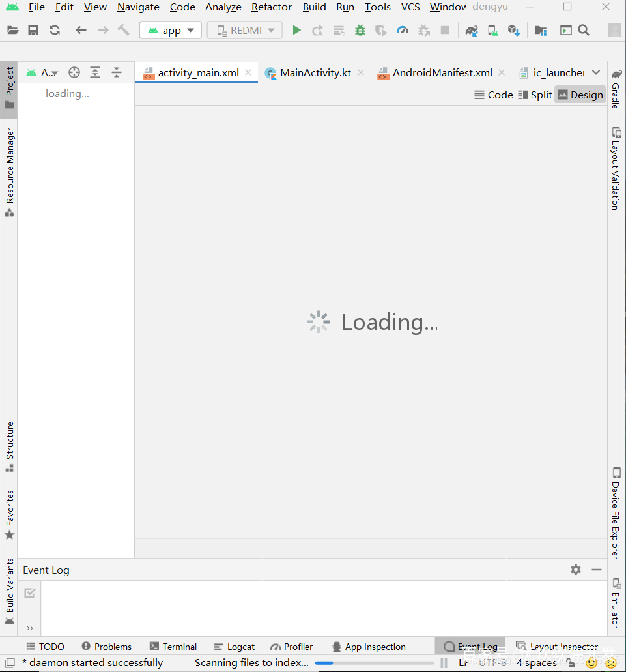
Task: Show hidden editor tabs chevron
Action: pyautogui.click(x=596, y=72)
